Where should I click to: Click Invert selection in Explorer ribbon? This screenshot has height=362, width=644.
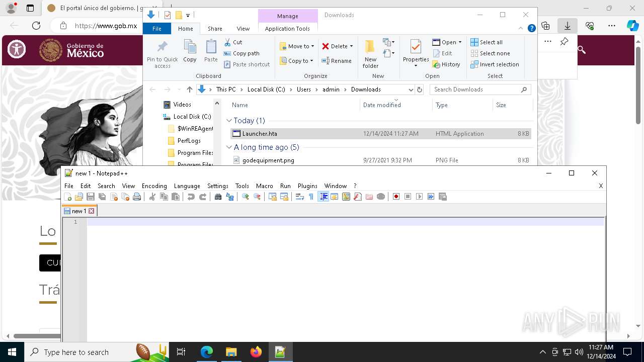[495, 64]
